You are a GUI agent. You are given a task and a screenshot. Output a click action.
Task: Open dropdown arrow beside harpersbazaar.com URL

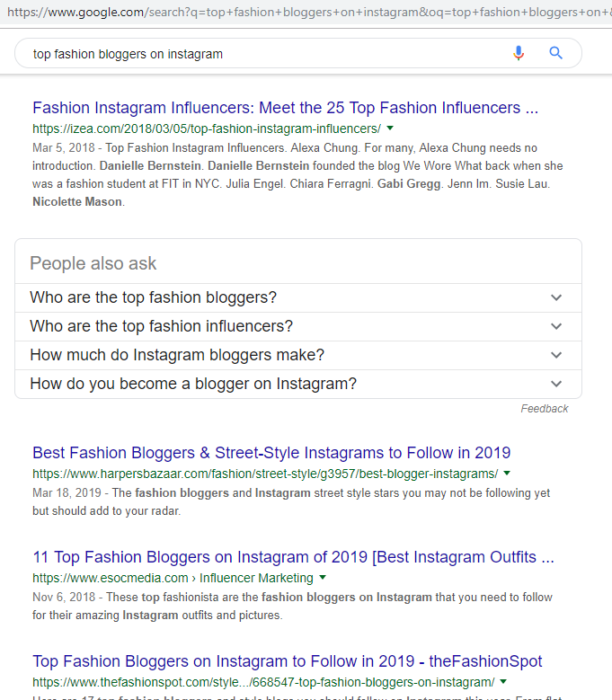pos(507,474)
